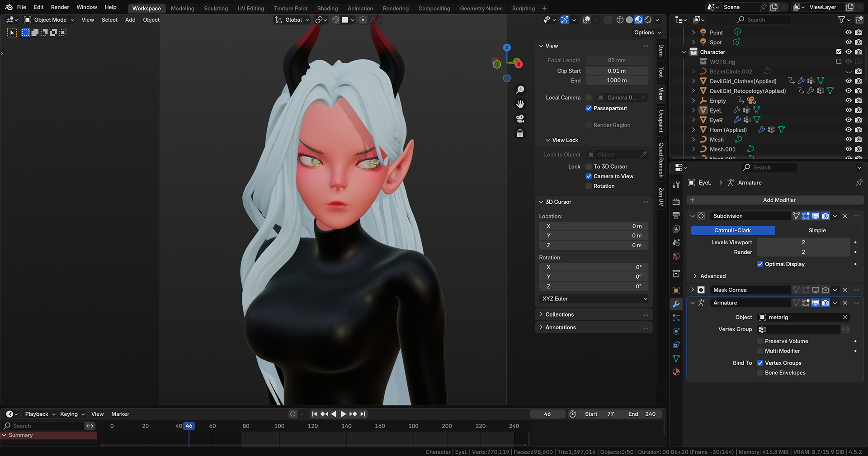Open the Tool properties tab icon
868x456 pixels.
click(x=676, y=185)
